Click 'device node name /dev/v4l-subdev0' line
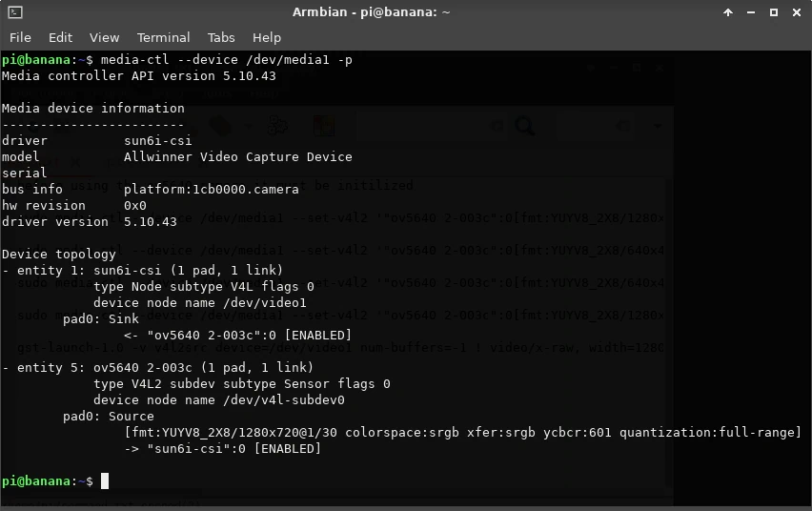The width and height of the screenshot is (812, 511). pyautogui.click(x=219, y=400)
